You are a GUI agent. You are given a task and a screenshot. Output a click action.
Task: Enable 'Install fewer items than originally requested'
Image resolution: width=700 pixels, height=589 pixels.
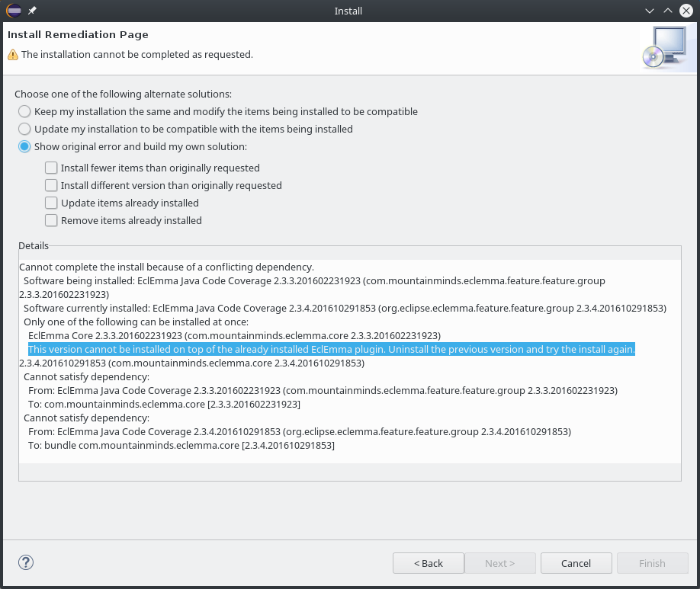pos(51,168)
